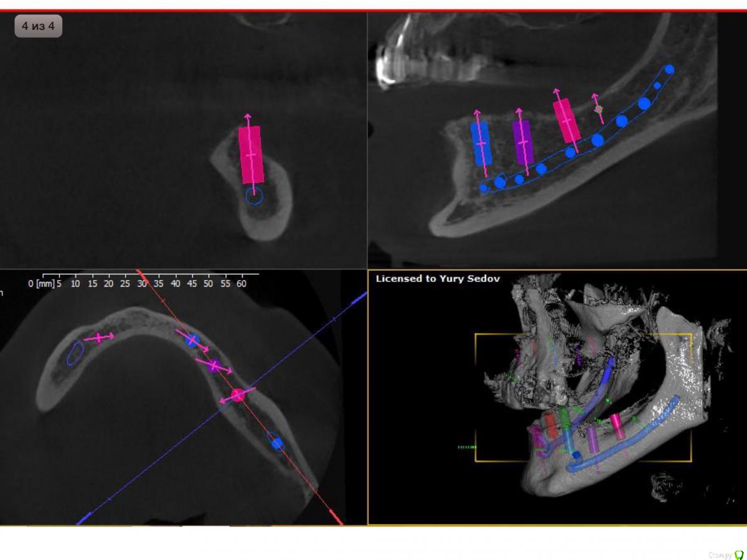Select the green implant cylinder in 3D view
The height and width of the screenshot is (560, 747).
565,431
